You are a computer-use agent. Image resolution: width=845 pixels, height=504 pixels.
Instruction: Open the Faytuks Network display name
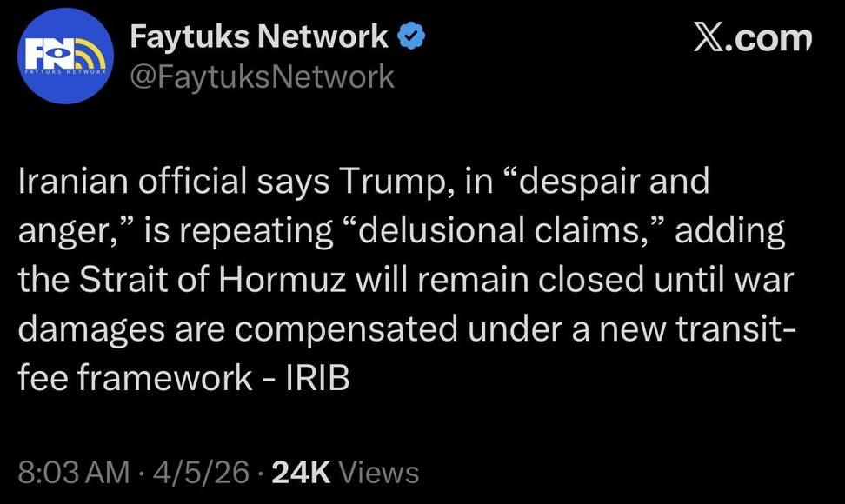point(259,36)
